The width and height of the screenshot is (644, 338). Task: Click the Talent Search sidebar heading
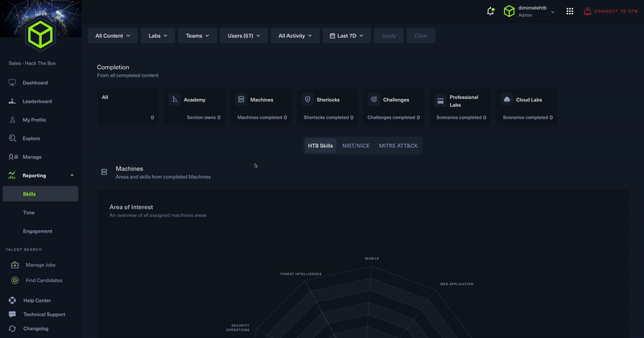[x=23, y=249]
